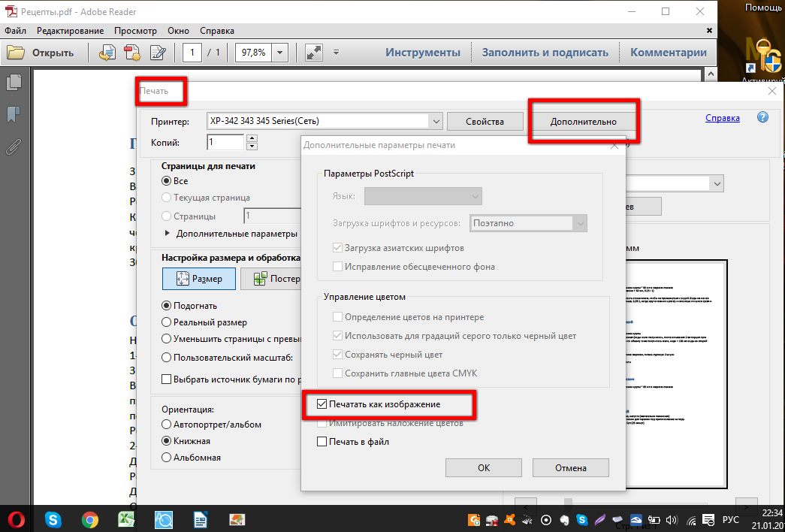Select 'Текущая страница' radio button

pyautogui.click(x=166, y=198)
